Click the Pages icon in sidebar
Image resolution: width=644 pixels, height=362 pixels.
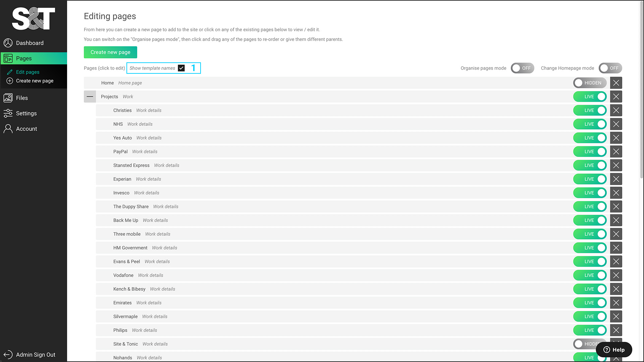(x=7, y=58)
